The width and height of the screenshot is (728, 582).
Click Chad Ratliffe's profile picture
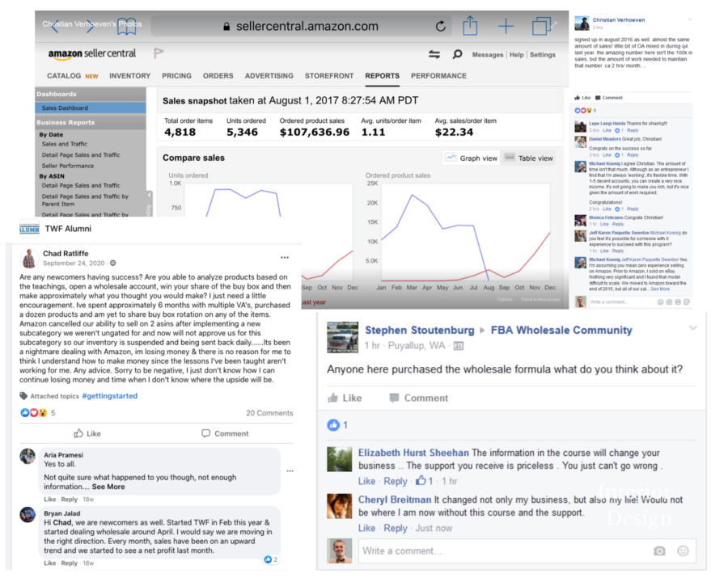pos(29,258)
